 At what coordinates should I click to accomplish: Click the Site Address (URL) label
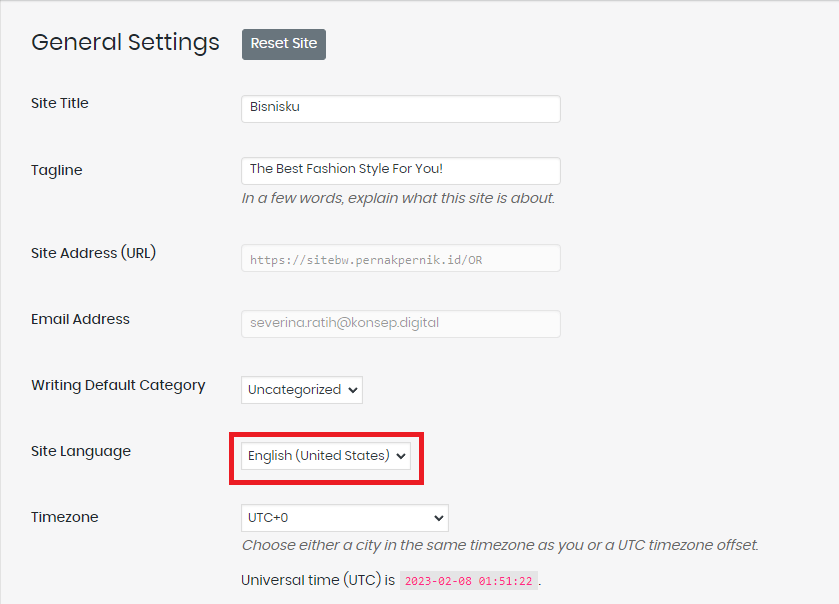(x=93, y=253)
